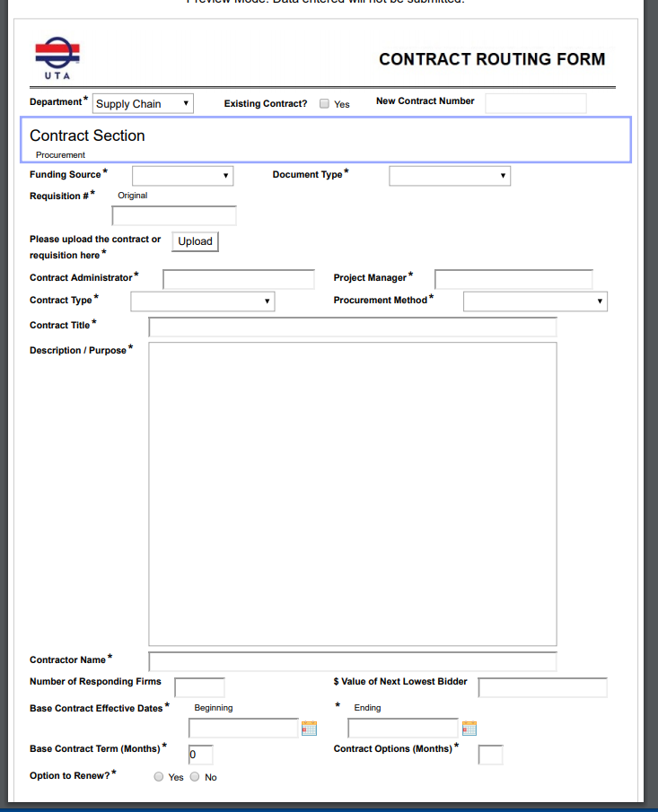Click the Contract Section heading

pyautogui.click(x=87, y=135)
